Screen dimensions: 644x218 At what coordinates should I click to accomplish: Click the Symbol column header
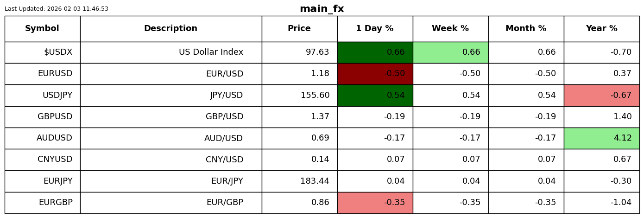click(42, 29)
